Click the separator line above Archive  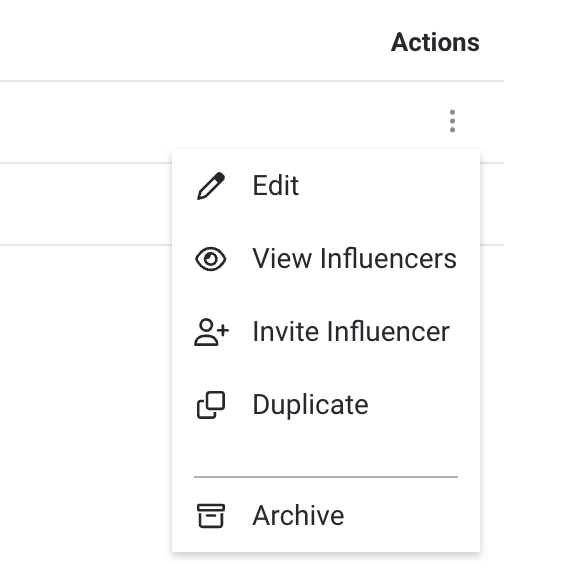(326, 477)
